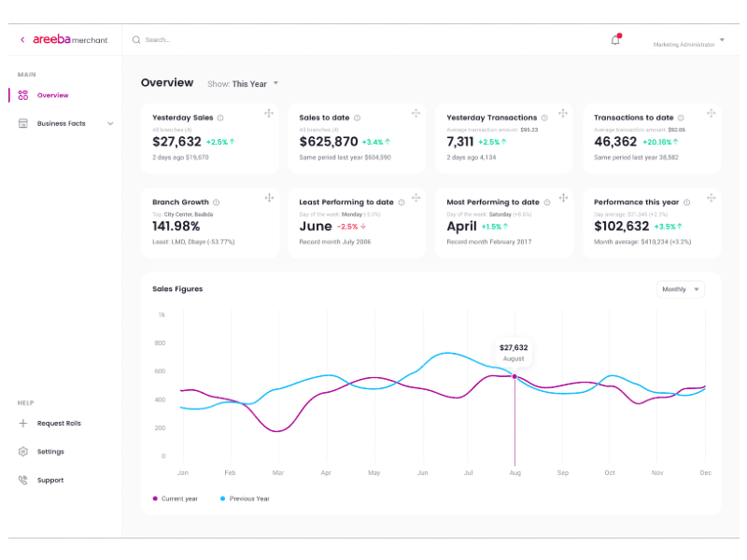Toggle the Previous Year legend series
The image size is (747, 560).
tap(245, 498)
